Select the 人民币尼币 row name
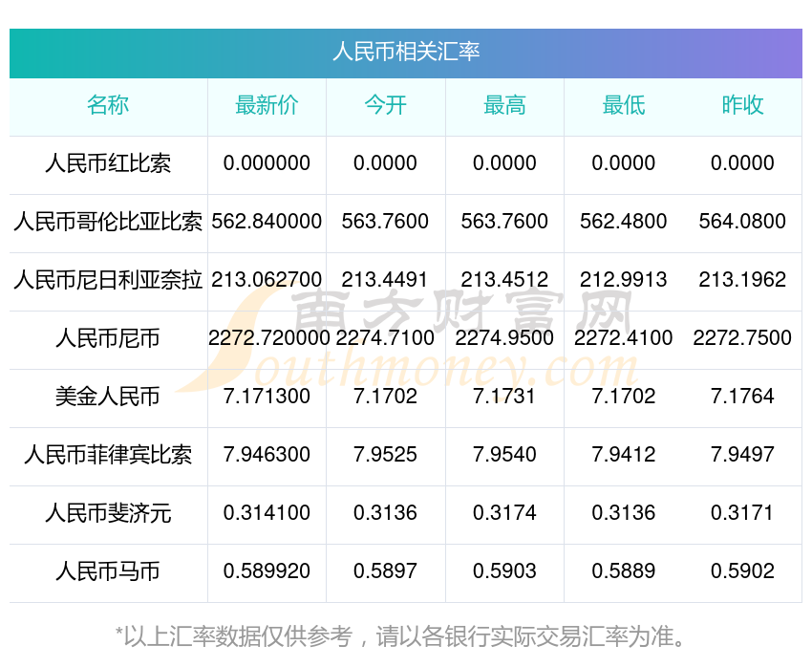812x667 pixels. click(x=108, y=338)
